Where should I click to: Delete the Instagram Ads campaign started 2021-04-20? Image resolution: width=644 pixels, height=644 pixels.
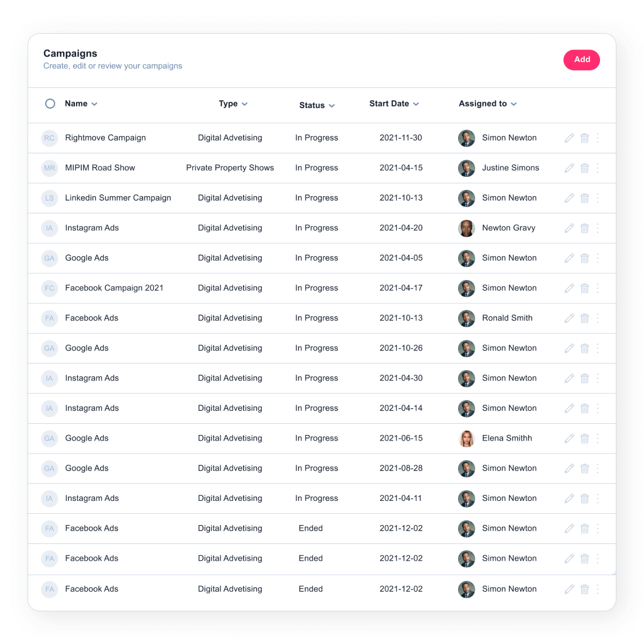(x=584, y=228)
